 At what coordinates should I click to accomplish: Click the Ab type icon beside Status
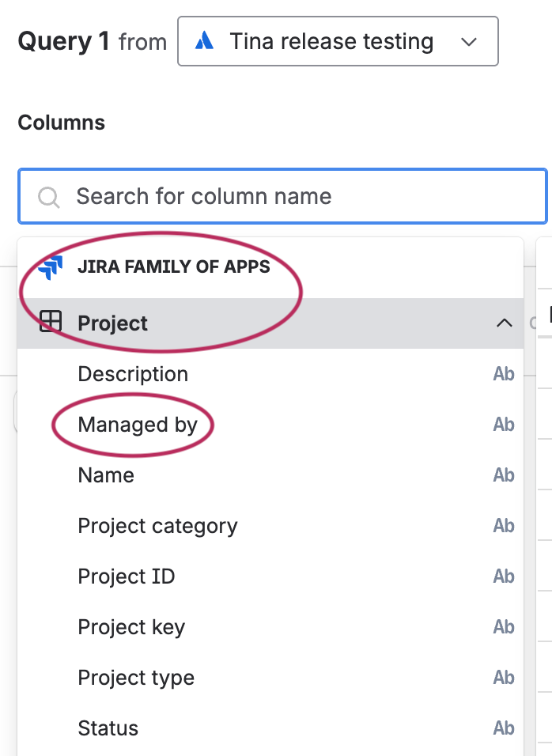504,728
